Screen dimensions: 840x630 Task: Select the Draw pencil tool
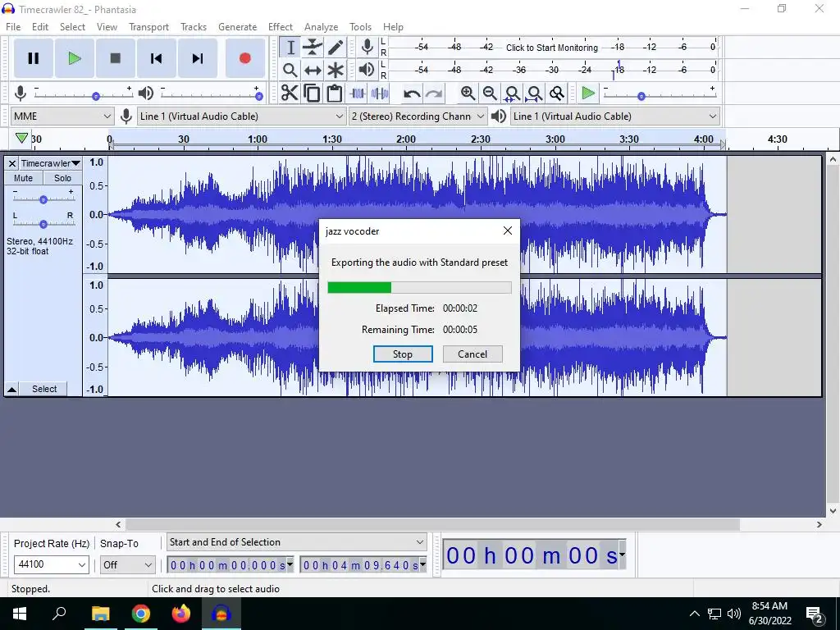coord(336,47)
